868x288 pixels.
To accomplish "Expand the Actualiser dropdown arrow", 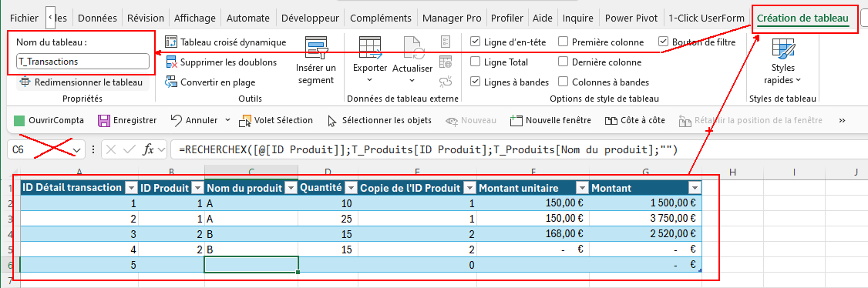I will pos(412,81).
